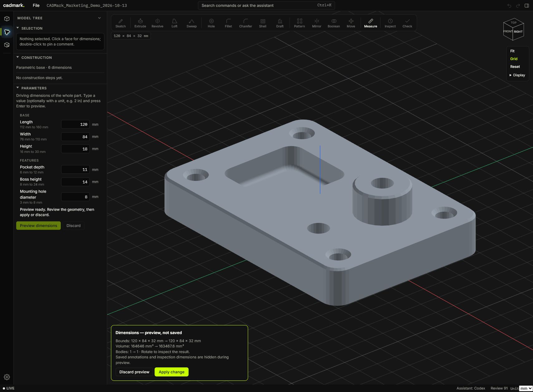Open the Inspect tool
533x392 pixels.
point(390,23)
